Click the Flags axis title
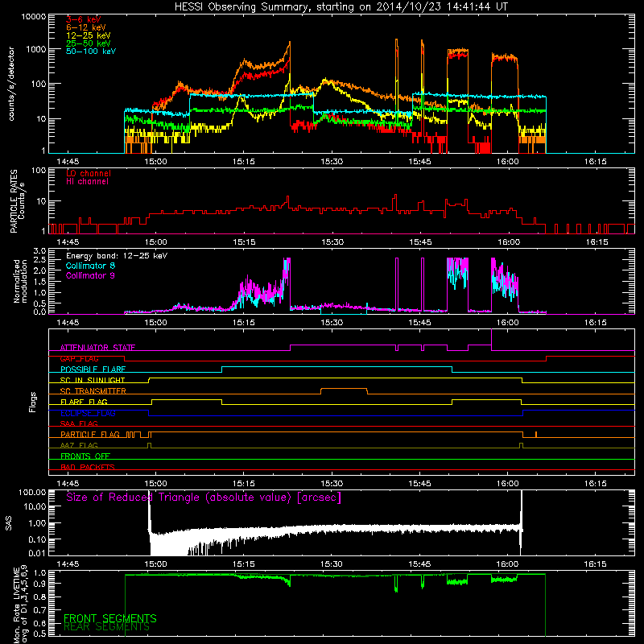This screenshot has height=644, width=644. pos(33,402)
